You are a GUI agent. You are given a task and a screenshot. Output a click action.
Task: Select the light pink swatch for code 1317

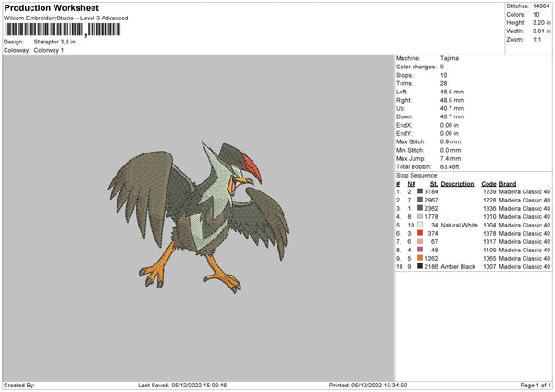click(420, 241)
